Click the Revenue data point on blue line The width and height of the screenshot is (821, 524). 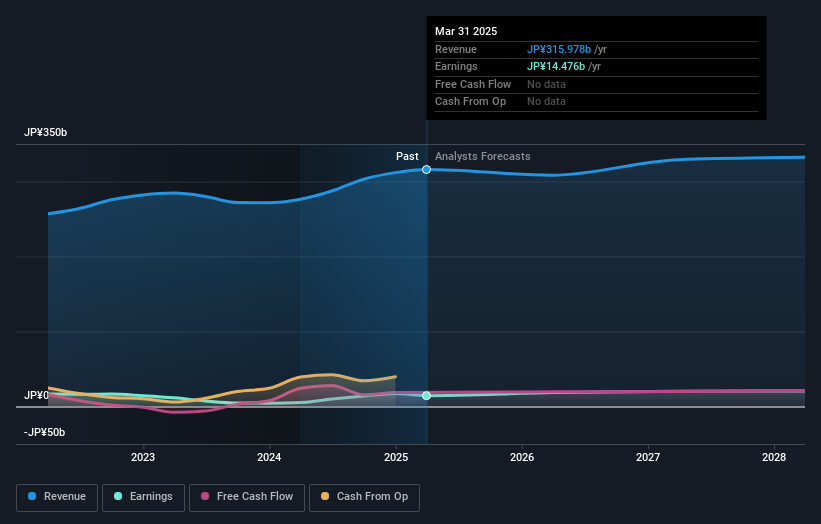(426, 170)
